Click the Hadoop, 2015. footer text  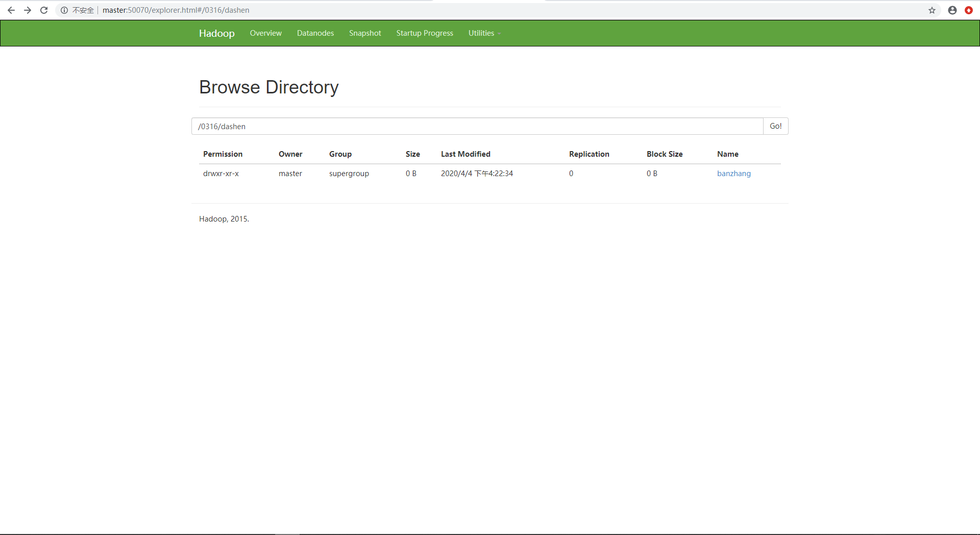click(224, 219)
